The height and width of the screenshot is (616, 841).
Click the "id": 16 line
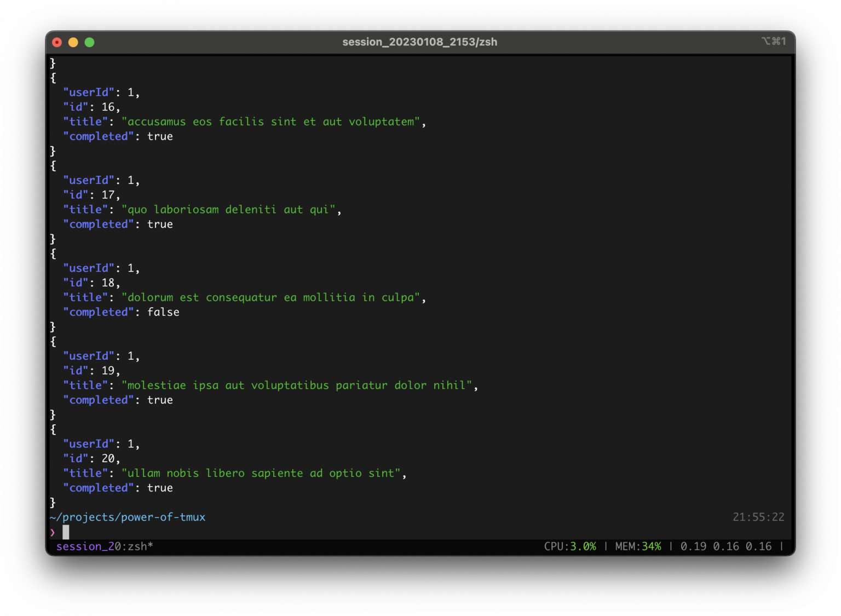click(x=91, y=107)
